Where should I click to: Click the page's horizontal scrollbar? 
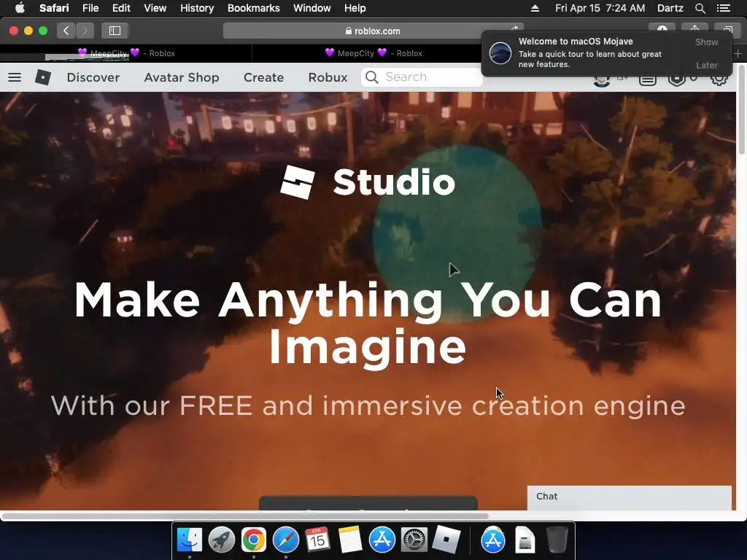pyautogui.click(x=245, y=516)
